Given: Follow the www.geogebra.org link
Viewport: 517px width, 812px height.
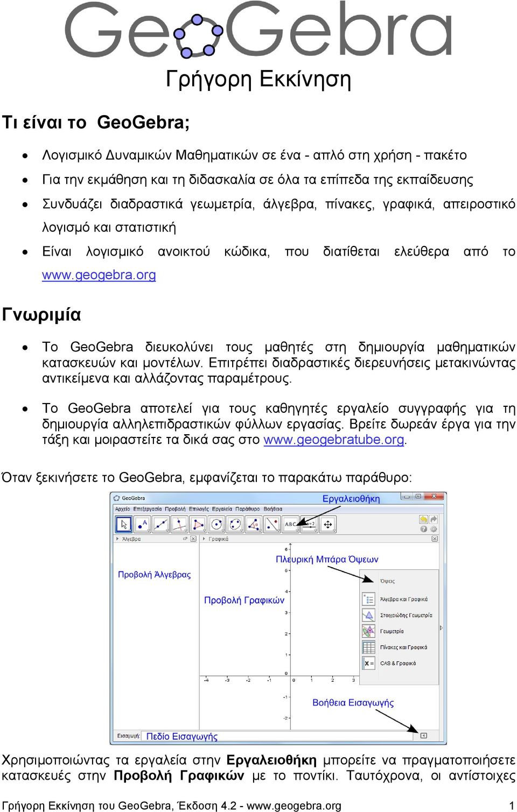Looking at the screenshot, I should point(99,275).
